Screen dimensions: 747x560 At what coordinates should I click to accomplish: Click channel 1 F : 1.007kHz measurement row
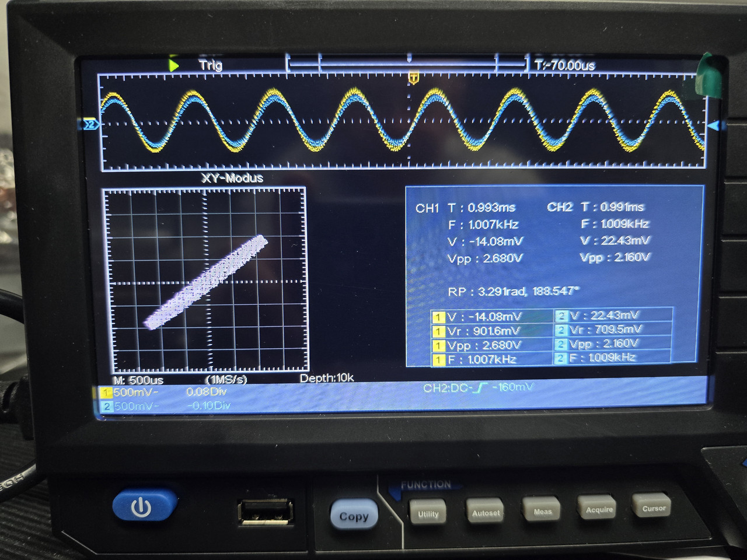[x=492, y=360]
